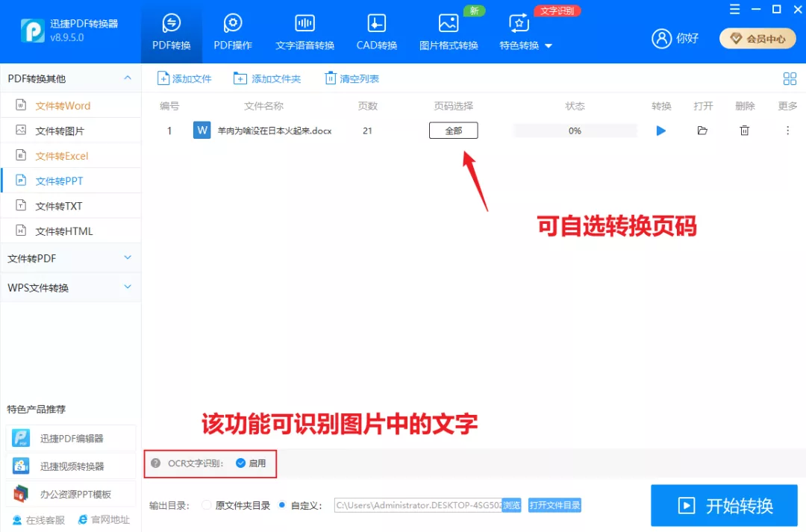806x532 pixels.
Task: Click 清空列表 to clear list
Action: [352, 78]
